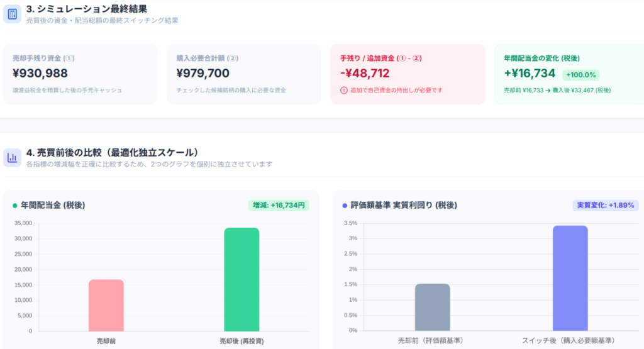Image resolution: width=644 pixels, height=349 pixels.
Task: Click the bar chart icon beside section 4 heading
Action: pyautogui.click(x=13, y=157)
